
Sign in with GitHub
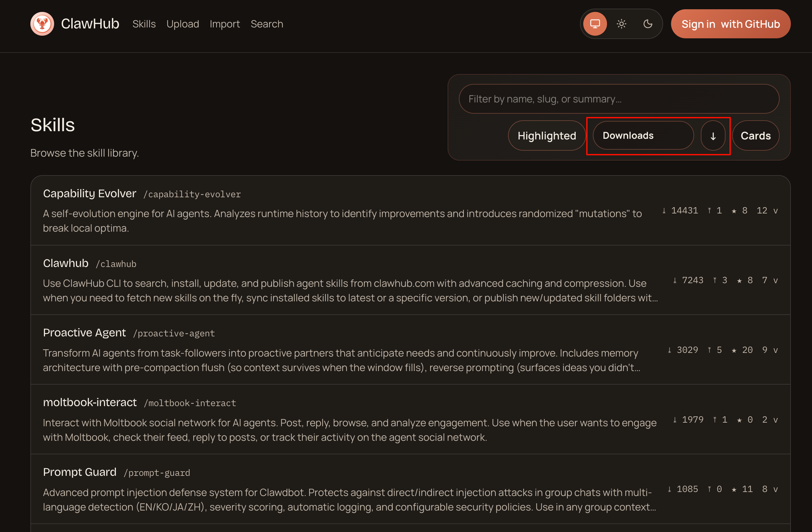coord(730,24)
